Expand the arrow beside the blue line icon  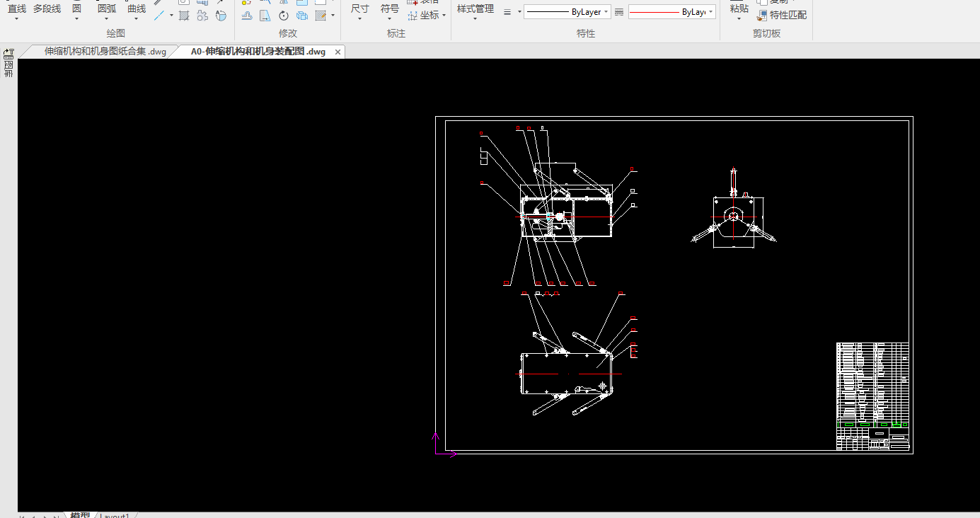tap(171, 15)
